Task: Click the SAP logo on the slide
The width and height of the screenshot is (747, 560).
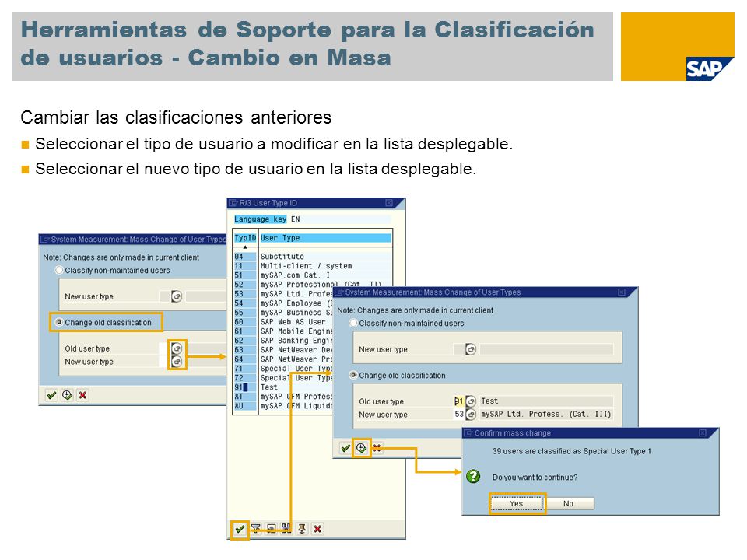Action: [x=709, y=68]
